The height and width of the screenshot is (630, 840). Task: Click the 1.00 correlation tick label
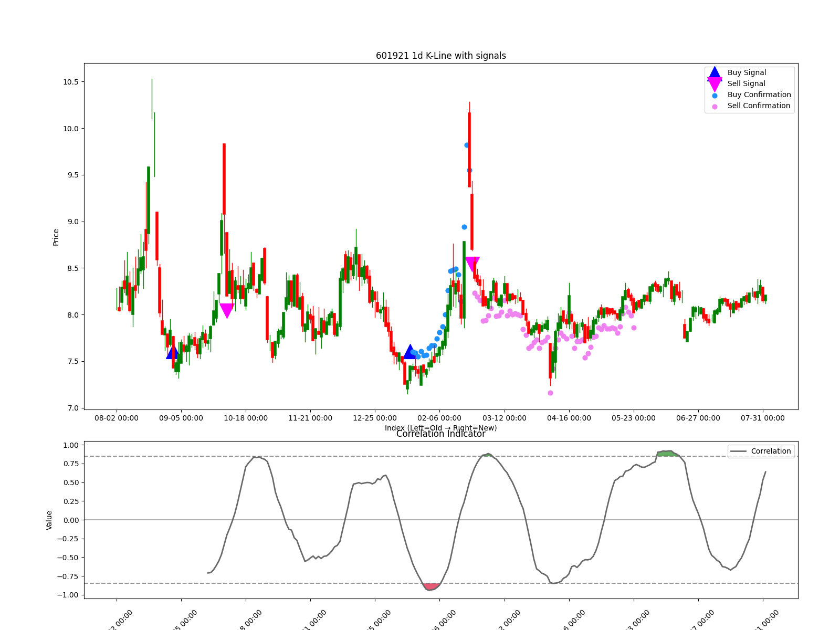click(70, 445)
